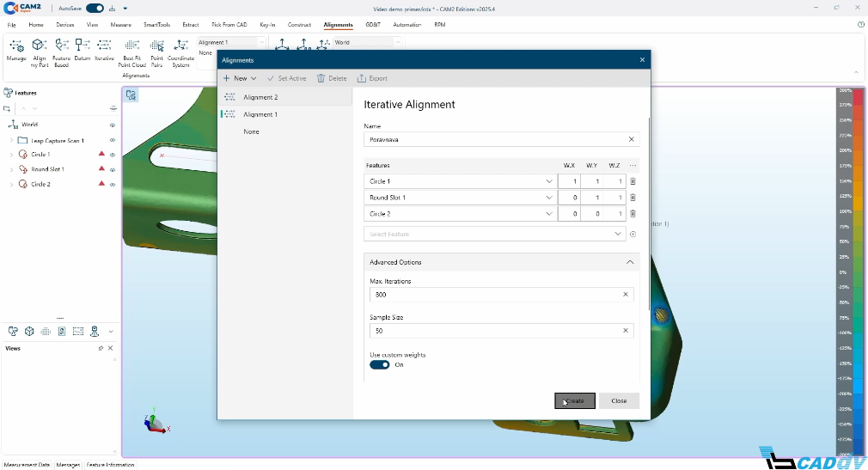Screen dimensions: 868x470
Task: Delete the Circle 2 feature row
Action: 633,214
